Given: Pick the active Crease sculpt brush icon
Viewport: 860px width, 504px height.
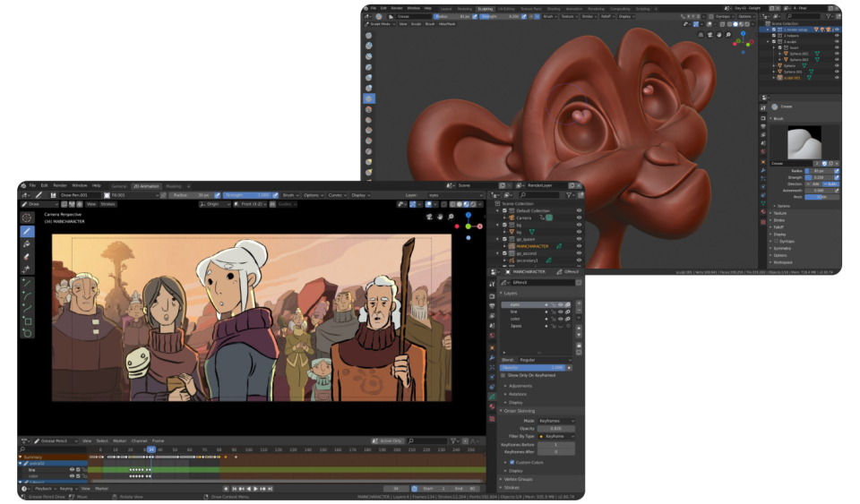Looking at the screenshot, I should (x=368, y=98).
